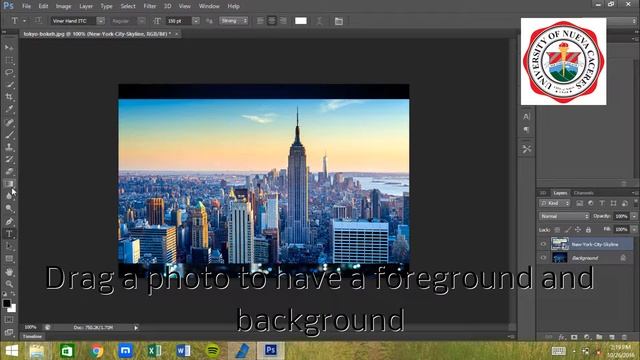640x360 pixels.
Task: Add a layer style with fx
Action: (562, 337)
